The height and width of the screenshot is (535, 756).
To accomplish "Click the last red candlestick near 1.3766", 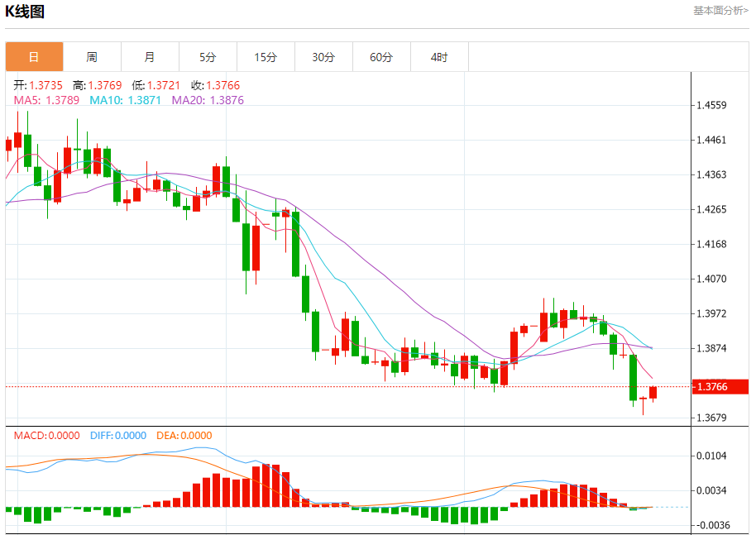I will pyautogui.click(x=653, y=392).
